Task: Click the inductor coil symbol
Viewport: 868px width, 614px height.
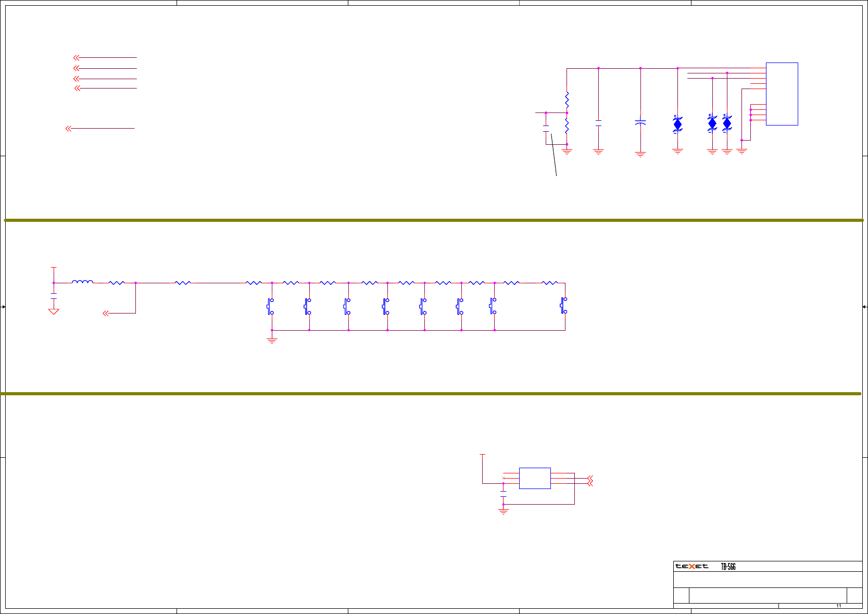Action: click(82, 282)
